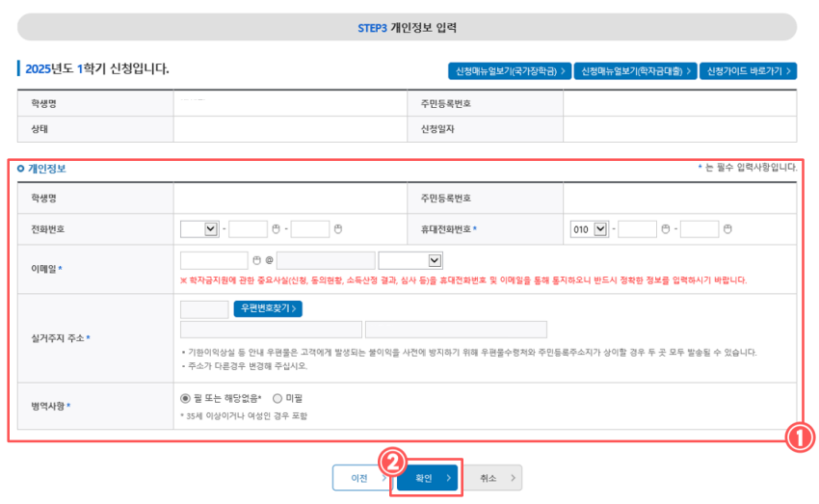Select 미필 military service option
Image resolution: width=819 pixels, height=504 pixels.
point(277,399)
